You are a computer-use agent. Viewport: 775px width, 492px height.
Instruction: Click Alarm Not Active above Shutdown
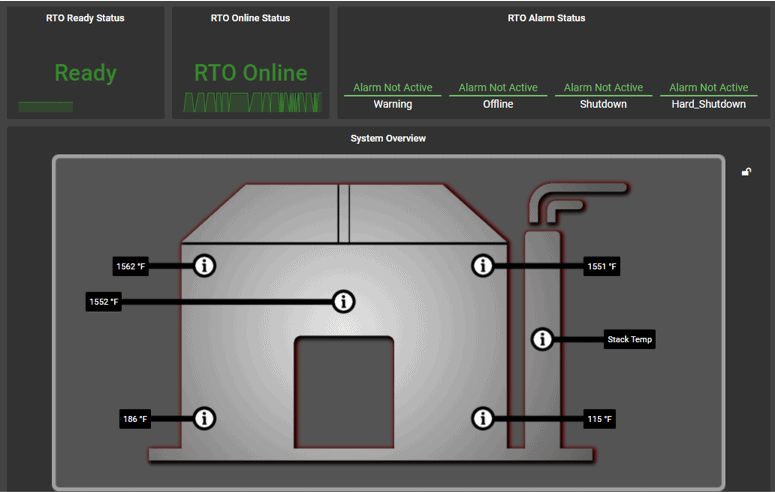603,88
